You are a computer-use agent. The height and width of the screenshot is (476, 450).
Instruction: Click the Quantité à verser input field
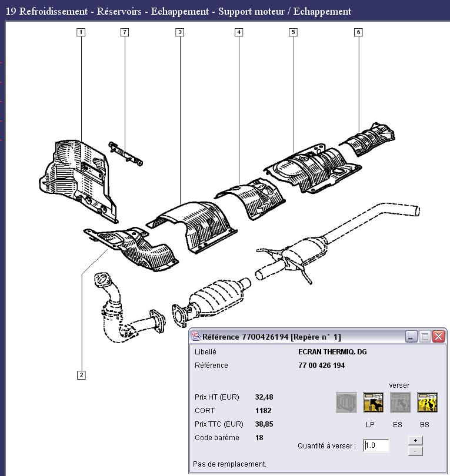376,445
